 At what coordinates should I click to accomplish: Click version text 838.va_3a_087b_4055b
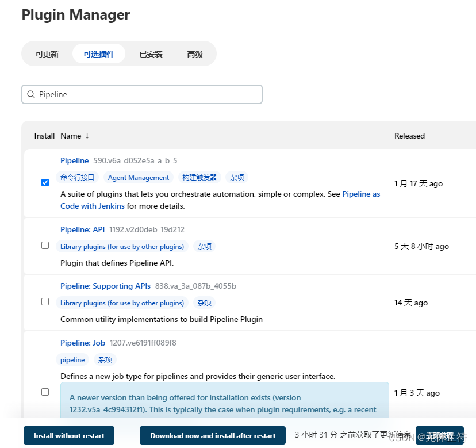195,286
